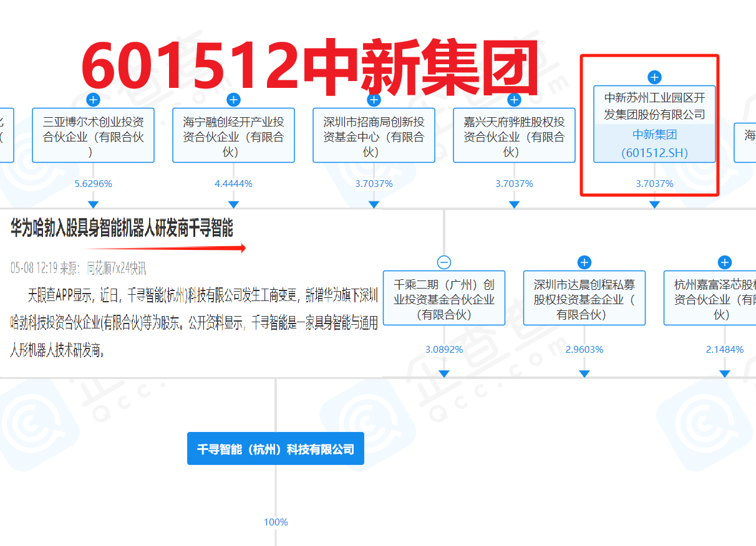
Task: Expand 杭州嘉富泽芯股权投资 plus icon
Action: coord(724,262)
